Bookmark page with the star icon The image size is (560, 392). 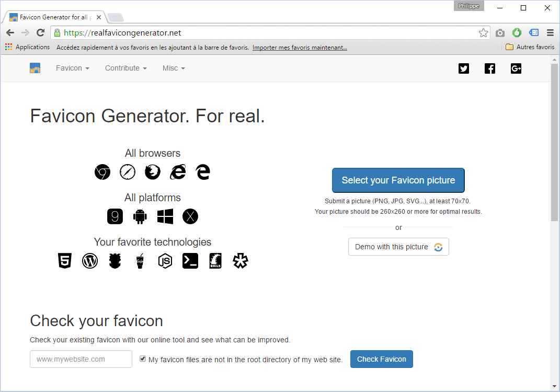click(483, 33)
